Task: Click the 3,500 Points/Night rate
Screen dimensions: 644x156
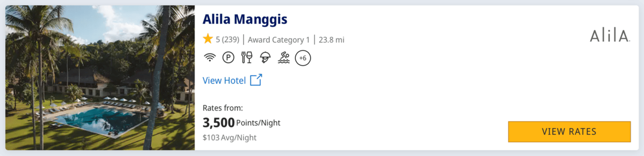Action: click(241, 123)
